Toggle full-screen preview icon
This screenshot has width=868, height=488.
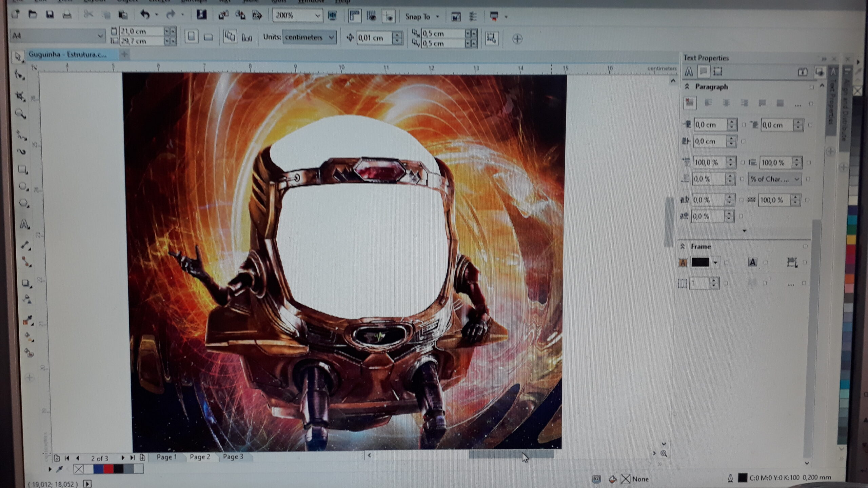(x=333, y=16)
